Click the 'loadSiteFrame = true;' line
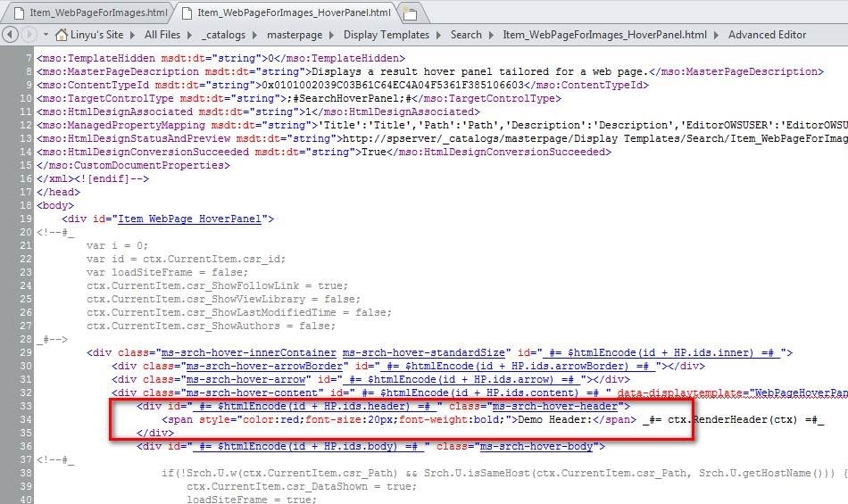 (251, 500)
